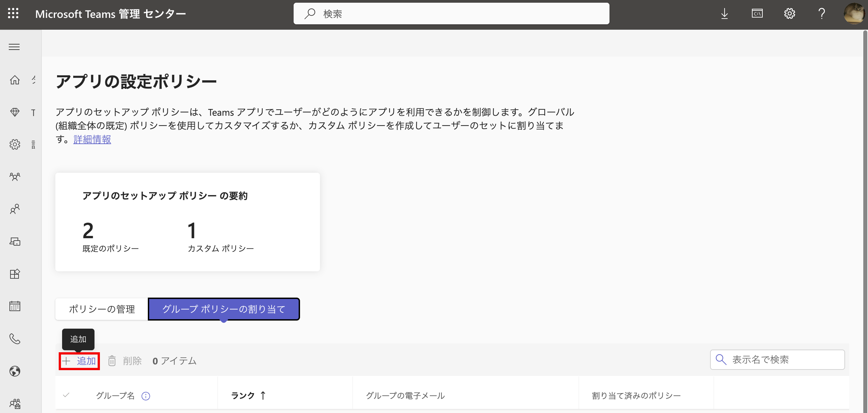Open the user profile avatar
This screenshot has width=868, height=413.
point(854,13)
